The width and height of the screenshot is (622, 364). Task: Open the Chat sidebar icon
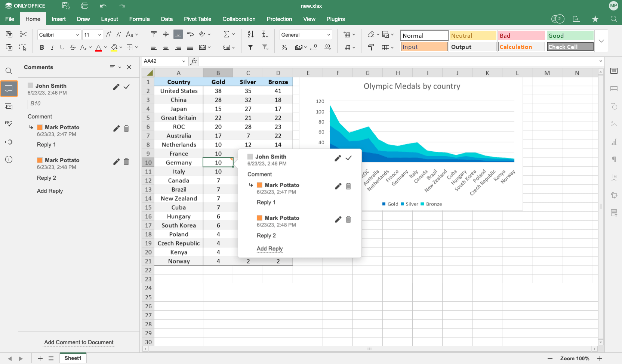click(x=9, y=107)
